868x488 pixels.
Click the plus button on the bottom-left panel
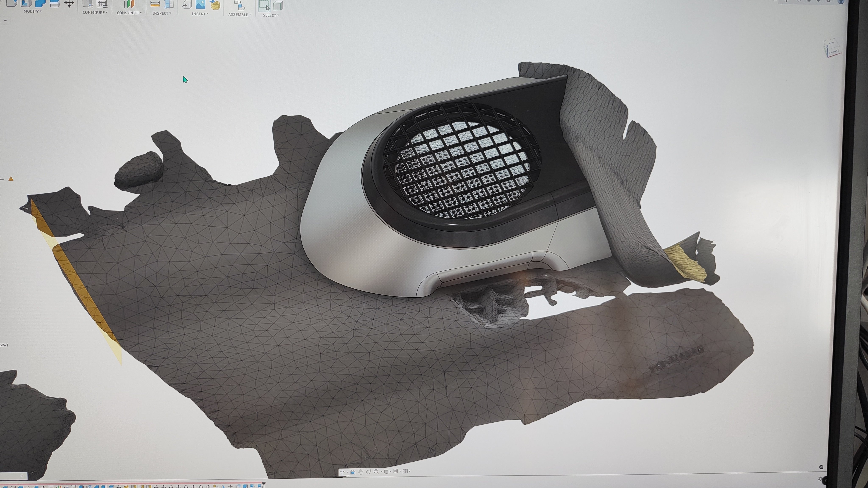click(22, 476)
